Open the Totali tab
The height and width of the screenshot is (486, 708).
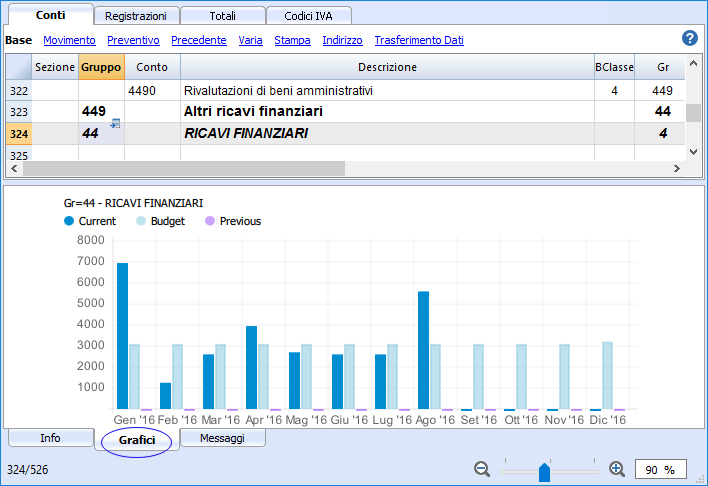coord(222,16)
